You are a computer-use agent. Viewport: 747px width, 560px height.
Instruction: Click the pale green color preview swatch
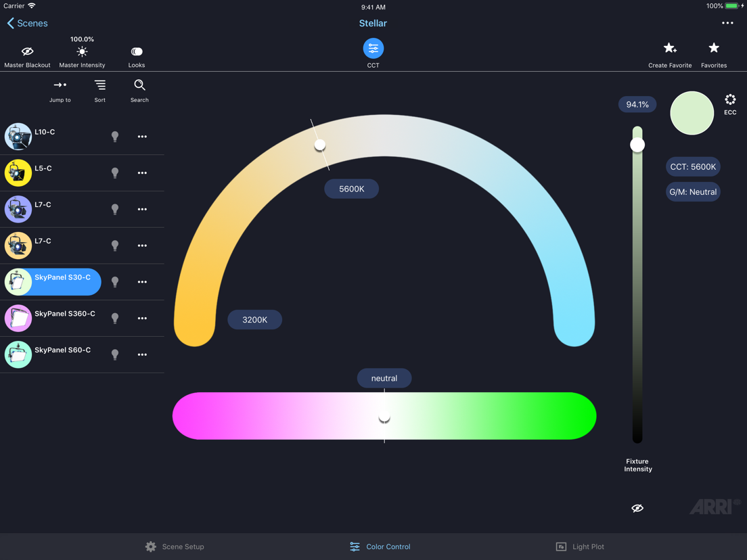click(692, 113)
